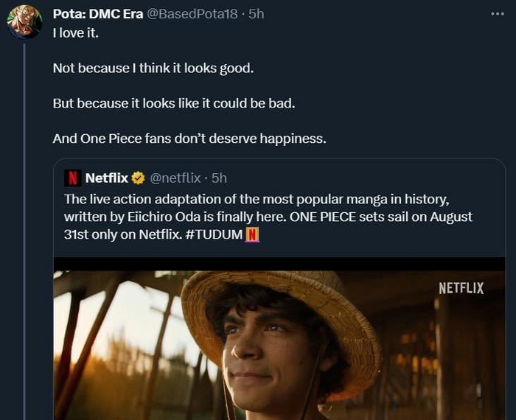Click "One Piece fans don't deserve happiness" line
This screenshot has width=516, height=420.
tap(189, 138)
